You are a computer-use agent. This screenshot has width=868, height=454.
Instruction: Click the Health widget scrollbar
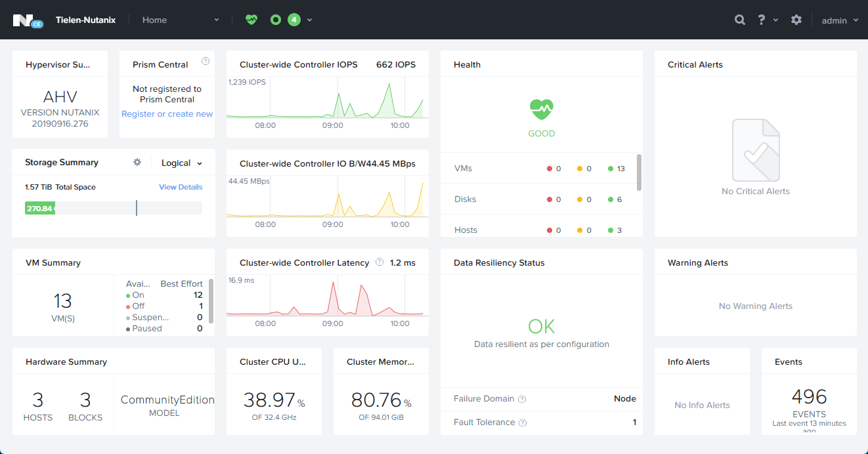point(640,173)
